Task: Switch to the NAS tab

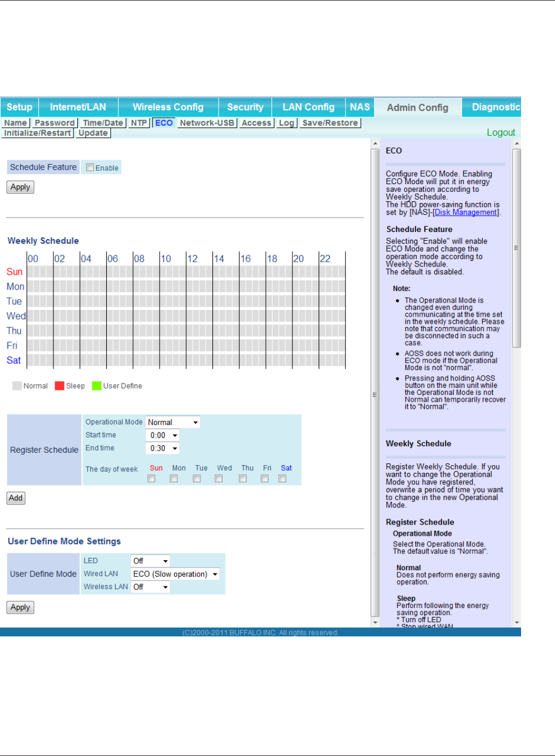Action: point(360,107)
